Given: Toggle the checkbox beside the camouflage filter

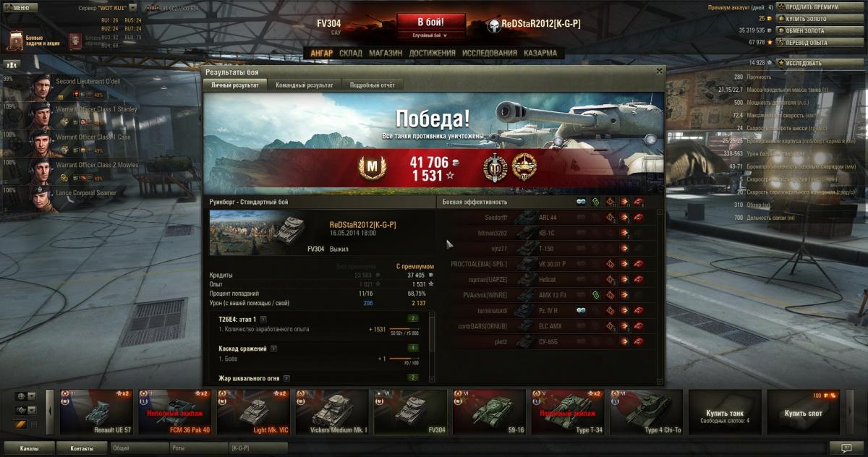Looking at the screenshot, I should tap(33, 424).
